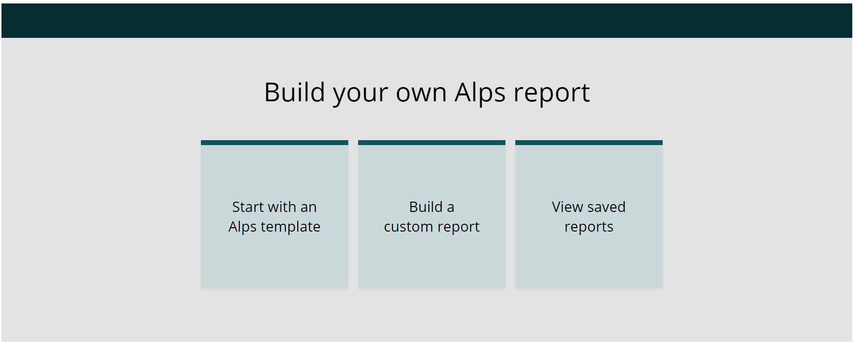Click the 'Build your own Alps report' heading

click(427, 93)
